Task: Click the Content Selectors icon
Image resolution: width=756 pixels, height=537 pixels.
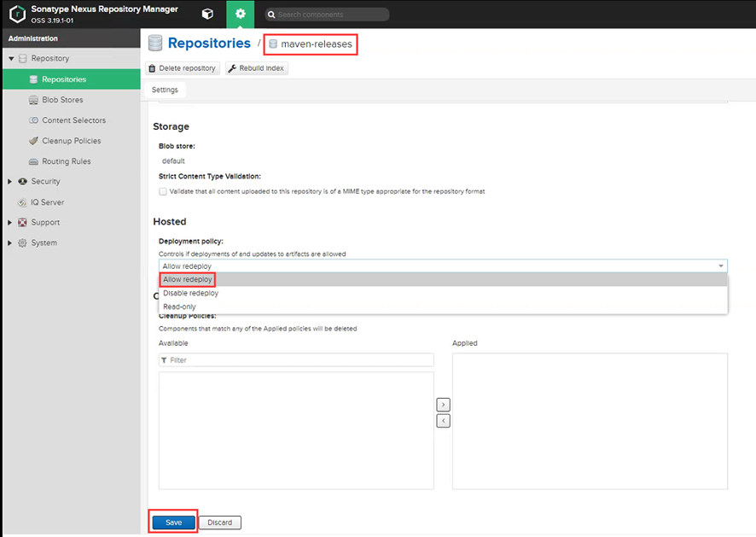Action: (33, 120)
